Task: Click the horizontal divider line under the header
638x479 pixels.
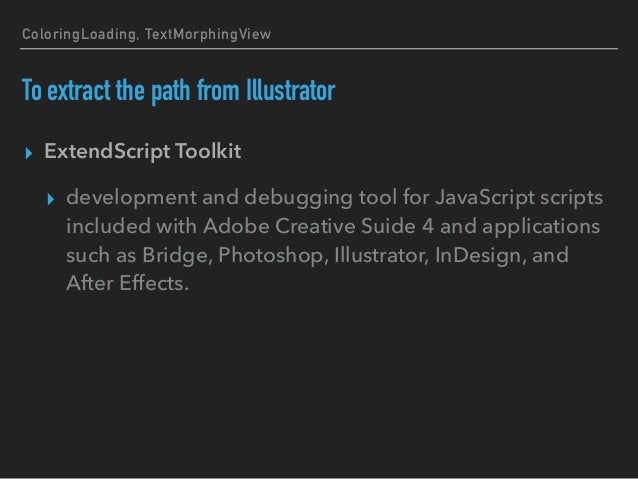Action: (319, 48)
